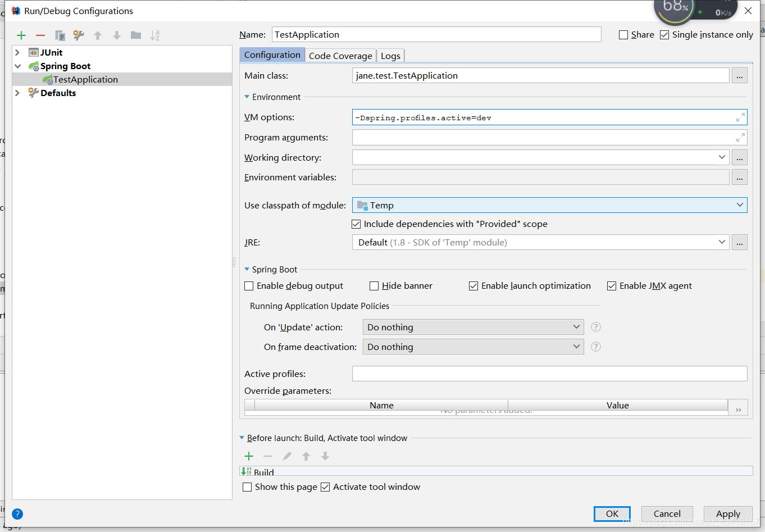This screenshot has height=532, width=765.
Task: Expand Program arguments field editor
Action: pos(741,137)
